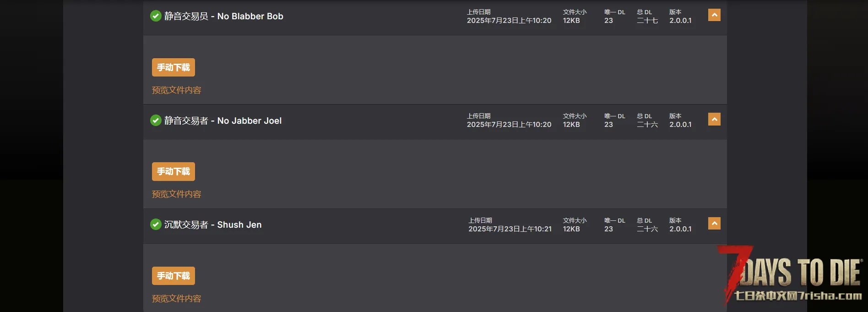This screenshot has width=868, height=312.
Task: Collapse the No Blabber Bob file section
Action: [x=714, y=15]
